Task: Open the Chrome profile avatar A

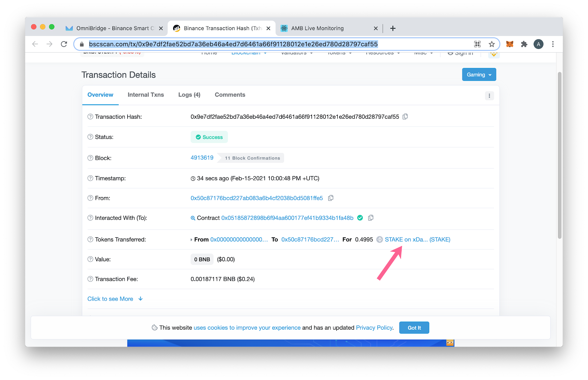Action: coord(538,44)
